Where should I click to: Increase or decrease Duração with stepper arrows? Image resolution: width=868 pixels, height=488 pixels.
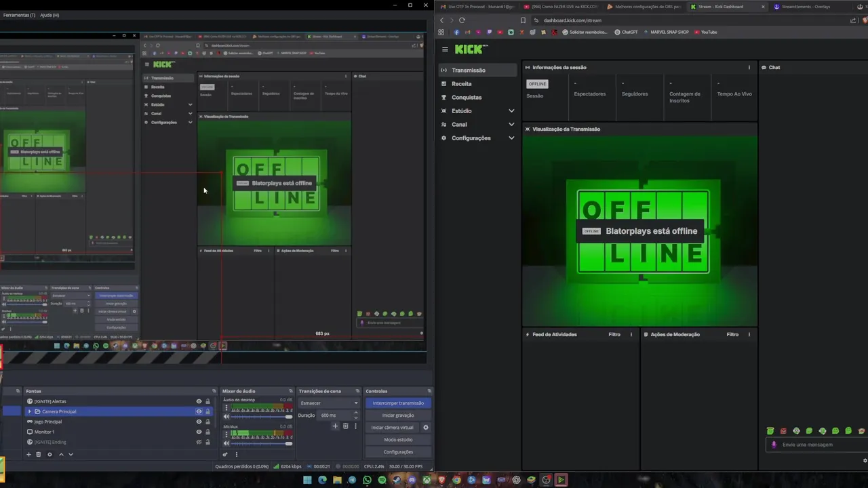tap(355, 415)
